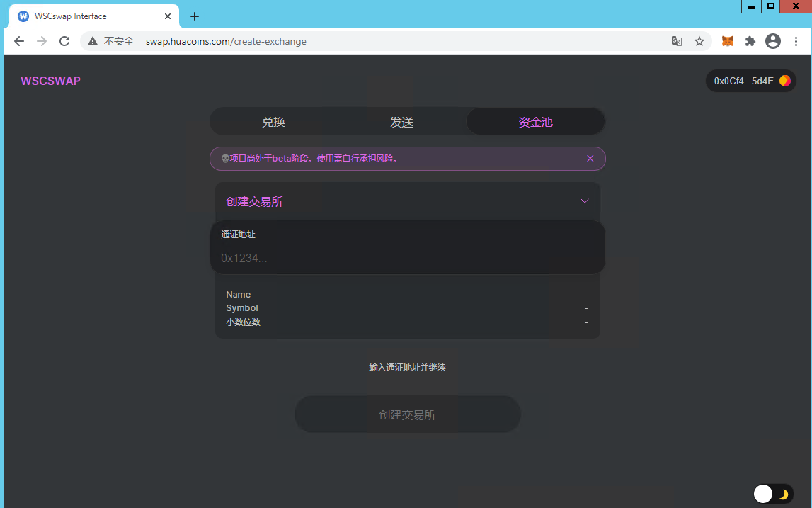Click the not-secure warning triangle icon
The image size is (812, 508).
[x=93, y=42]
